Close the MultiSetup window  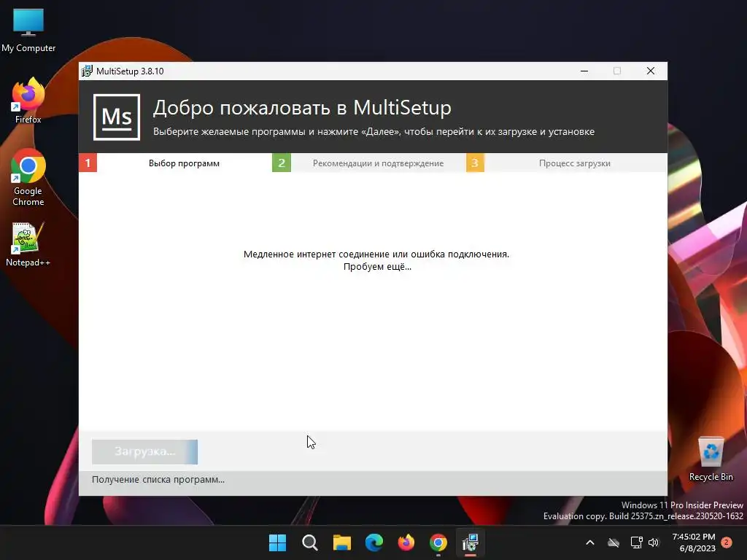[x=650, y=71]
